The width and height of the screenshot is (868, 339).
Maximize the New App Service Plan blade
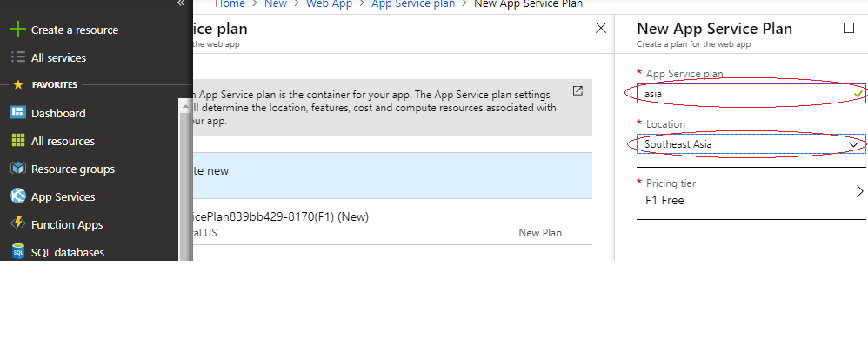(x=849, y=28)
